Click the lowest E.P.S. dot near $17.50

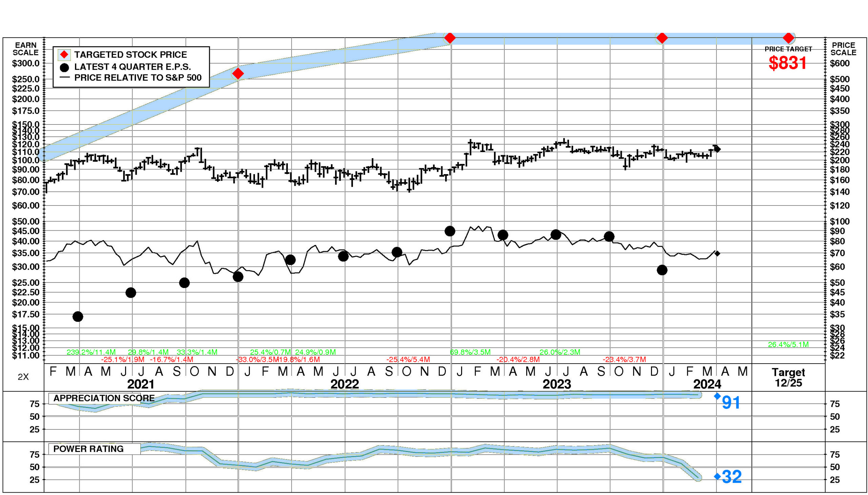78,316
